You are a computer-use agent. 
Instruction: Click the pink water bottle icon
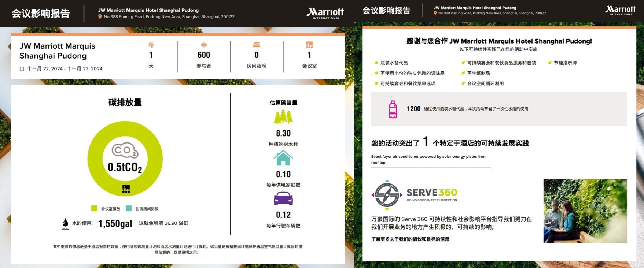(393, 109)
